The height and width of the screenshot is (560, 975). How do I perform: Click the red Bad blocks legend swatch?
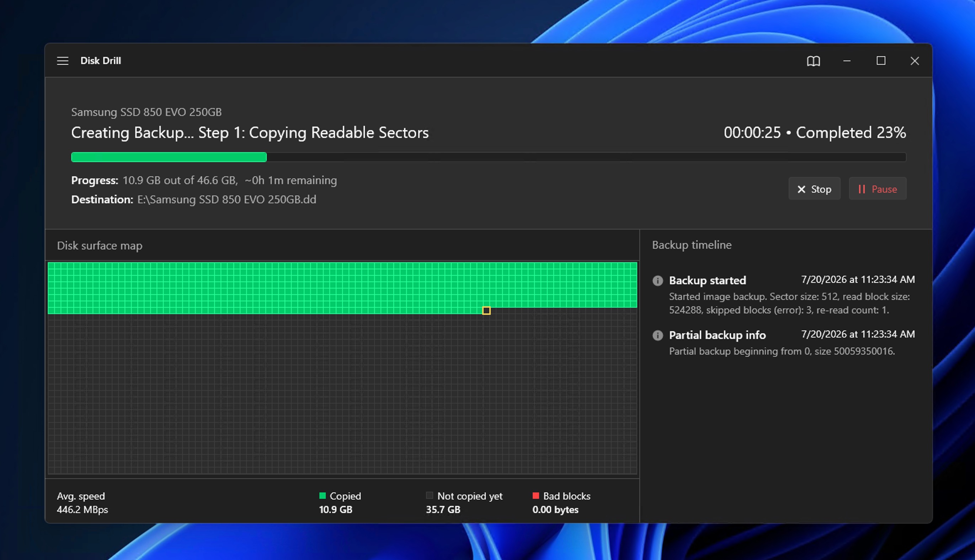tap(536, 495)
